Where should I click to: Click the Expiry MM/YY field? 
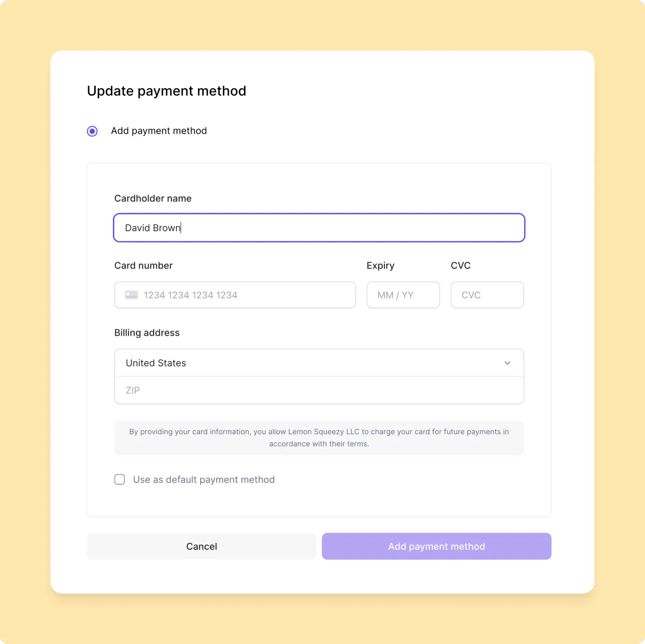403,295
